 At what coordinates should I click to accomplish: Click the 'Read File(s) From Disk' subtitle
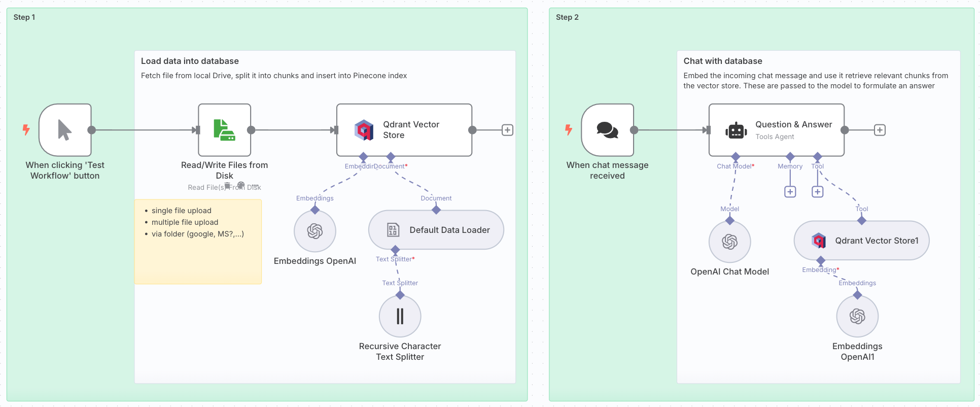click(x=224, y=187)
